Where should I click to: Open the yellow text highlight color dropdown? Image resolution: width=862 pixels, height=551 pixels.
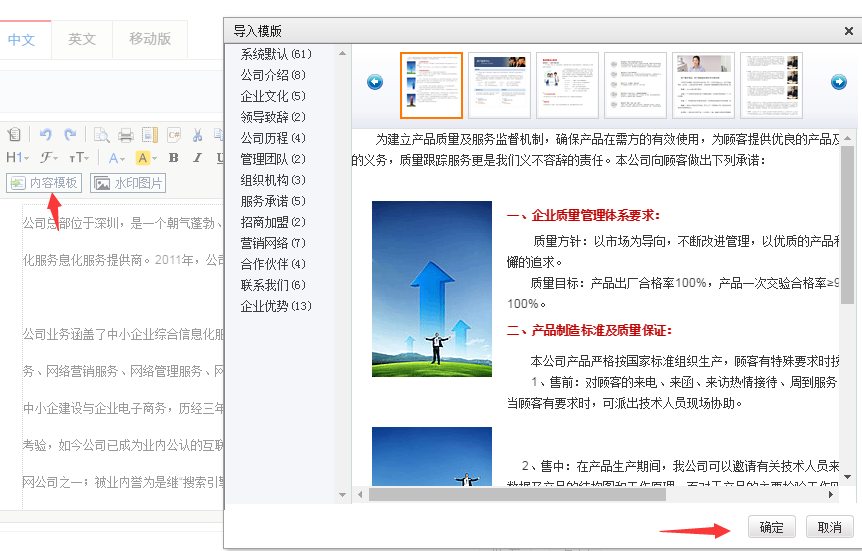(x=146, y=158)
